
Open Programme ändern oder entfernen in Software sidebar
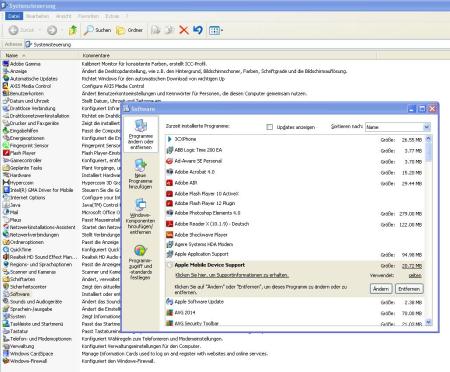point(141,134)
